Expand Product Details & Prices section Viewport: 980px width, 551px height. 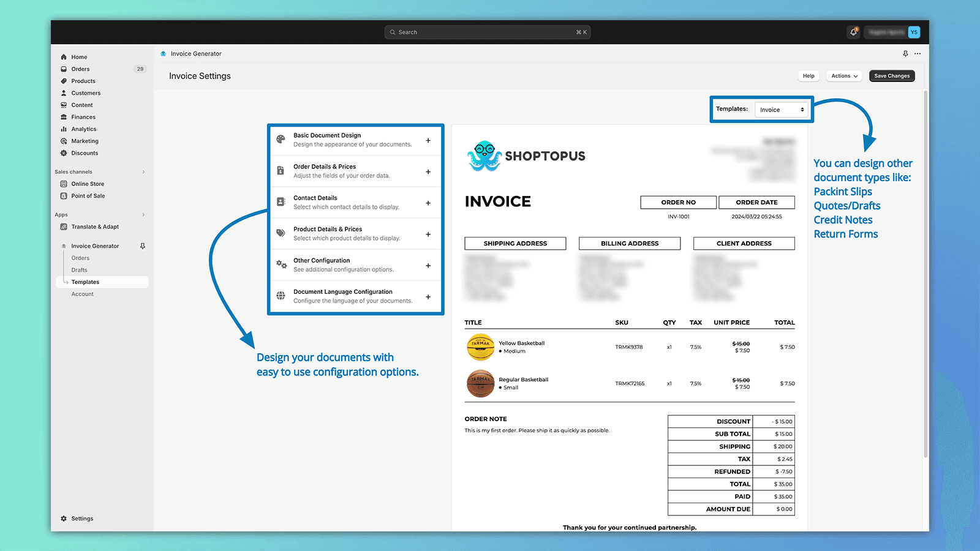pos(428,234)
